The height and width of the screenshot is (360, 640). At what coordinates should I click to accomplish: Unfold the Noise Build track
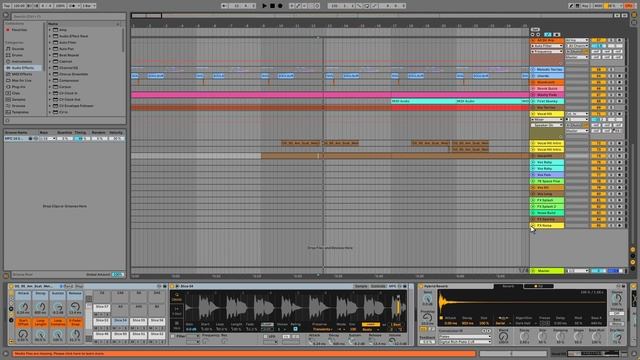[x=533, y=213]
